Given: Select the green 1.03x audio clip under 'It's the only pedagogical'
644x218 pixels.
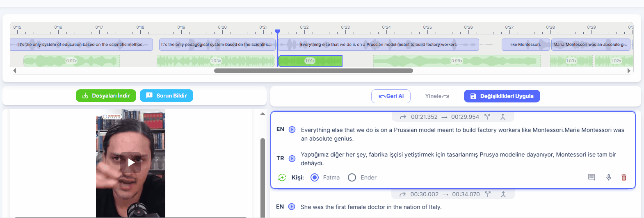Looking at the screenshot, I should pos(216,61).
